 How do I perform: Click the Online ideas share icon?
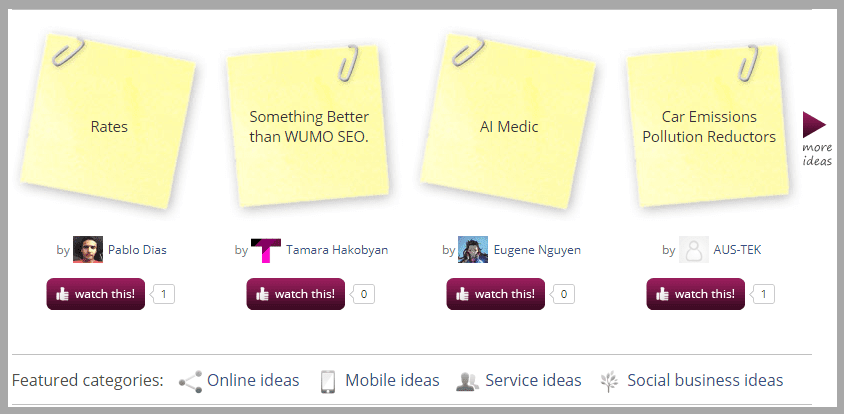point(190,381)
